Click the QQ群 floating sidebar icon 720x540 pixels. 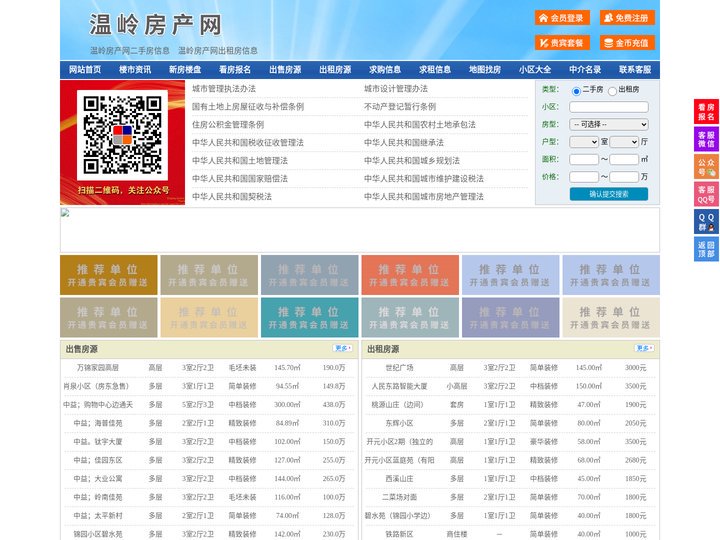click(x=706, y=222)
